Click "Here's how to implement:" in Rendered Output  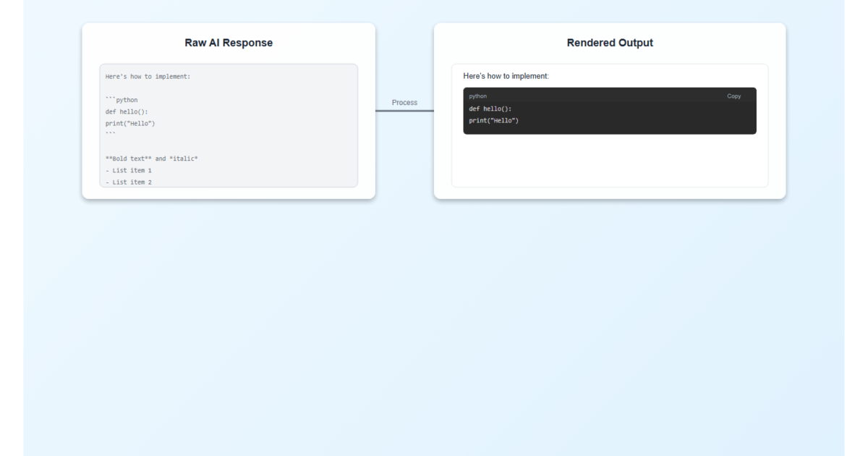click(506, 76)
